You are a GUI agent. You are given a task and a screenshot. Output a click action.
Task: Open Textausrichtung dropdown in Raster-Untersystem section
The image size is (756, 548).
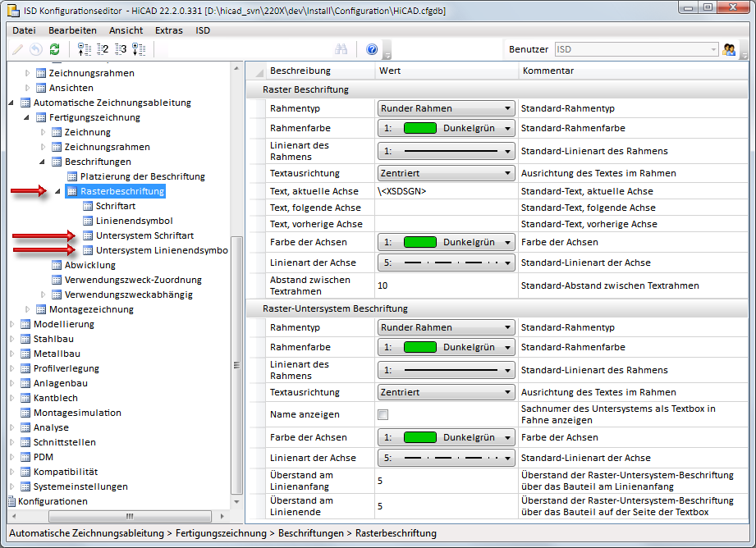point(446,392)
